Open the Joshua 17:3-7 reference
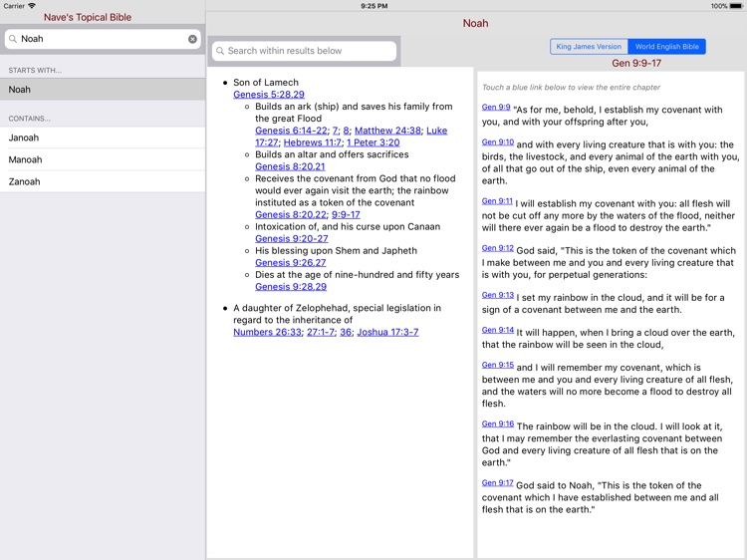 point(387,332)
